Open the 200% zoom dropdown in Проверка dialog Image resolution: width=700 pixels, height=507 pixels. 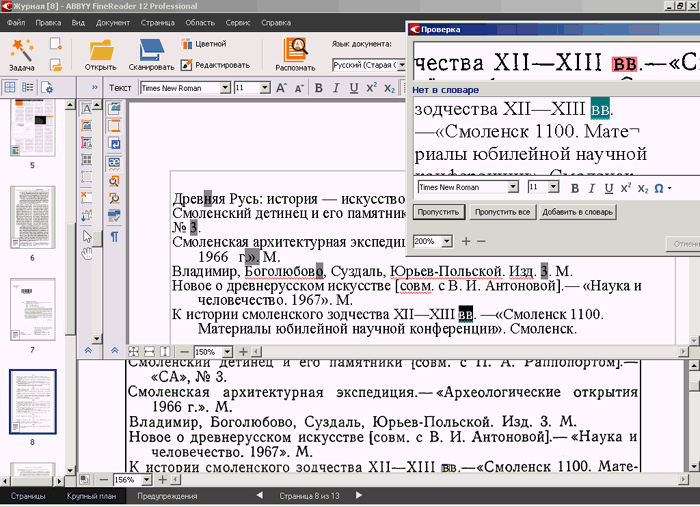[447, 241]
